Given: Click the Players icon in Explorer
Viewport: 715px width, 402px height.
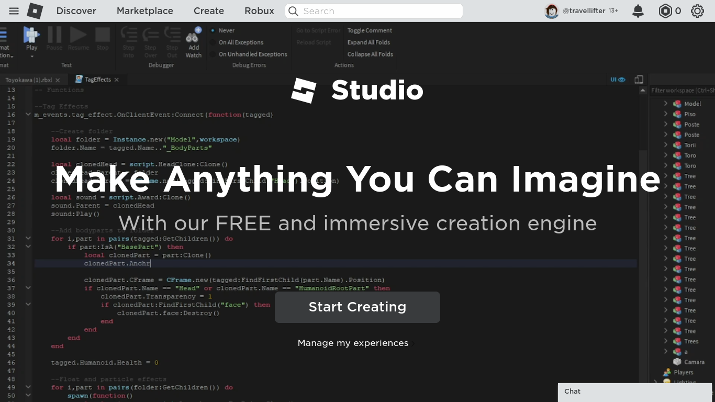Looking at the screenshot, I should tap(666, 372).
